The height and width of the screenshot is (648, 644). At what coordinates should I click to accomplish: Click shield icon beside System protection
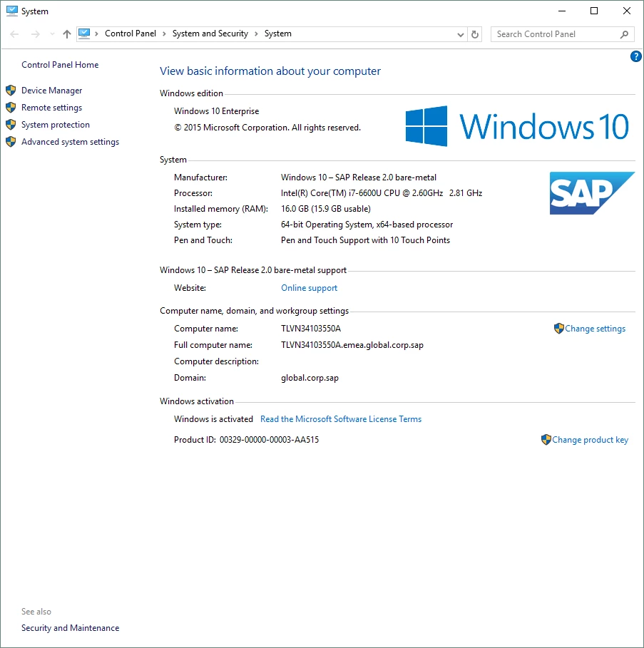pyautogui.click(x=11, y=125)
